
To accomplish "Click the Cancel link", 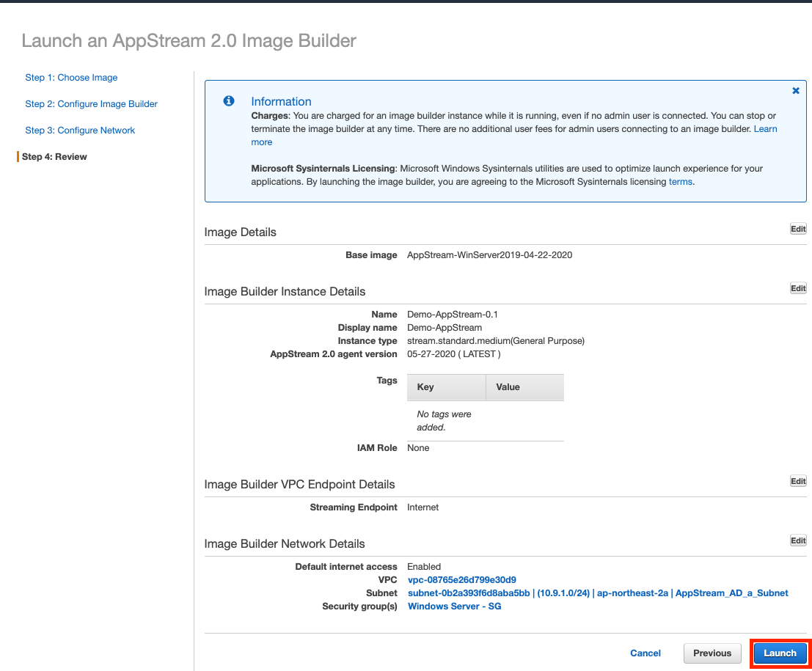I will (x=645, y=653).
